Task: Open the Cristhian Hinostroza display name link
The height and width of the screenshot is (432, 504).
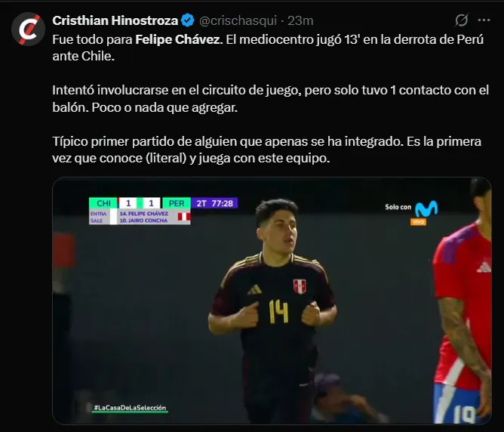Action: click(115, 20)
